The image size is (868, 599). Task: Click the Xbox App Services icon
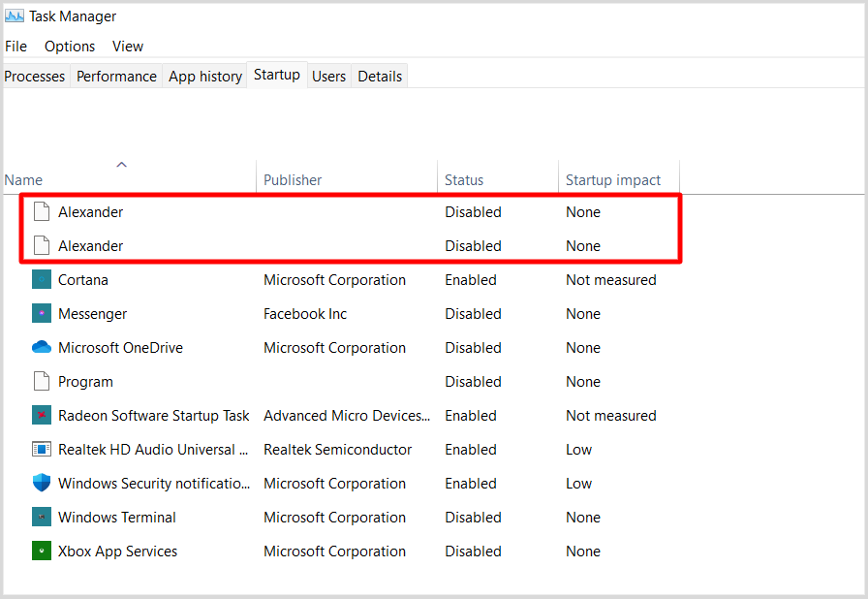click(42, 551)
